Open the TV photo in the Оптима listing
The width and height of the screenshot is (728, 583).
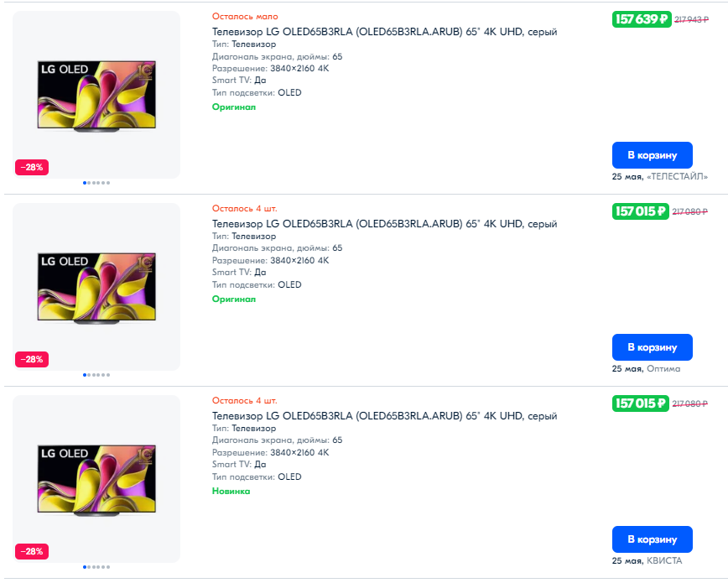click(96, 287)
